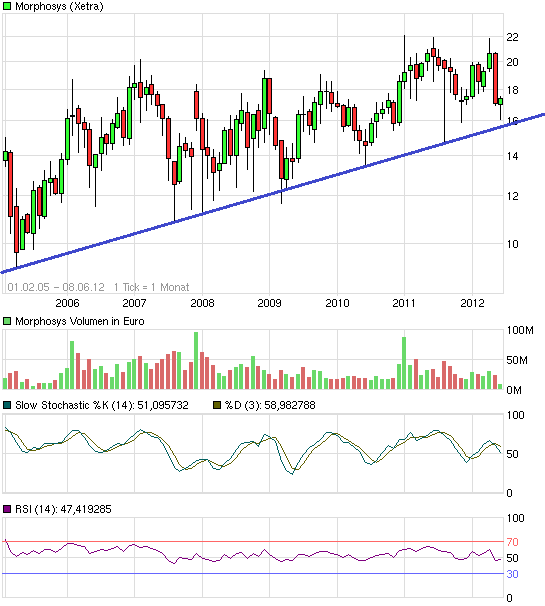Click the Morphosys (Xetra) chart title
Screen dimensions: 545x606
[59, 7]
